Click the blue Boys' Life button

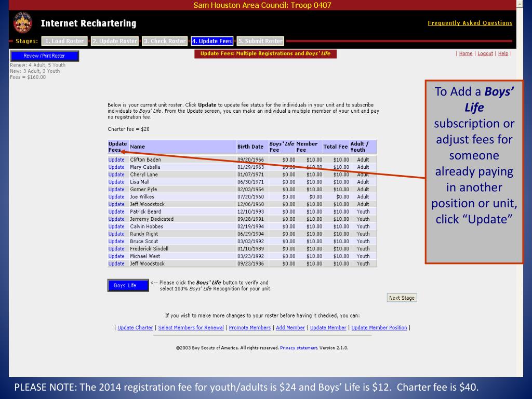[x=128, y=285]
